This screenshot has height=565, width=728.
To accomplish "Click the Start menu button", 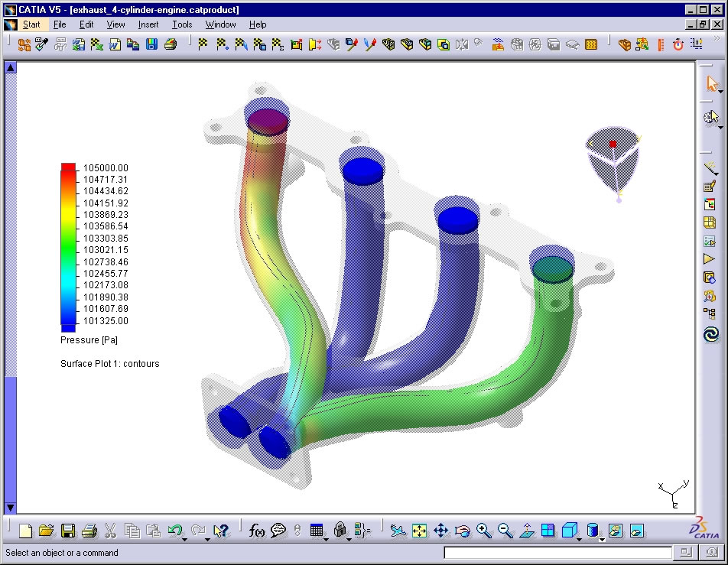I will click(x=31, y=24).
